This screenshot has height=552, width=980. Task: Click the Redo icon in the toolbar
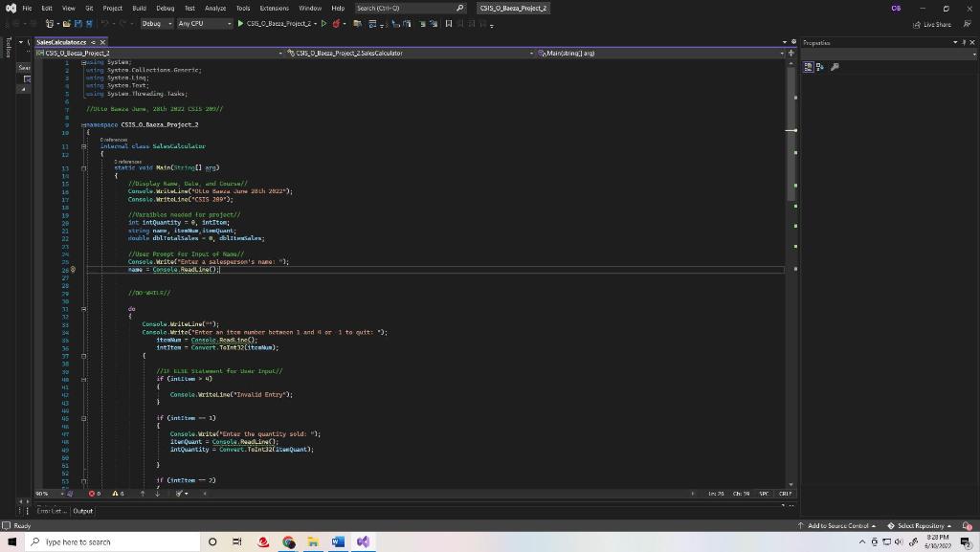[x=124, y=26]
